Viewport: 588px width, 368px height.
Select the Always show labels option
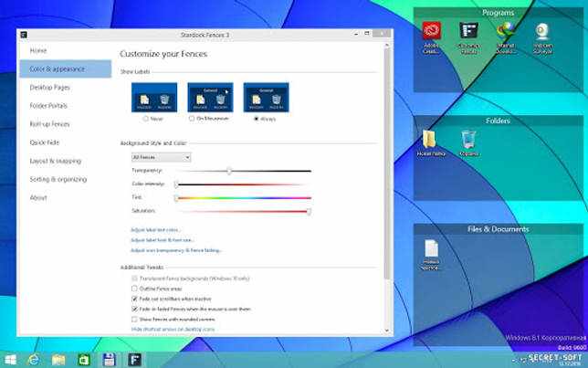[257, 119]
